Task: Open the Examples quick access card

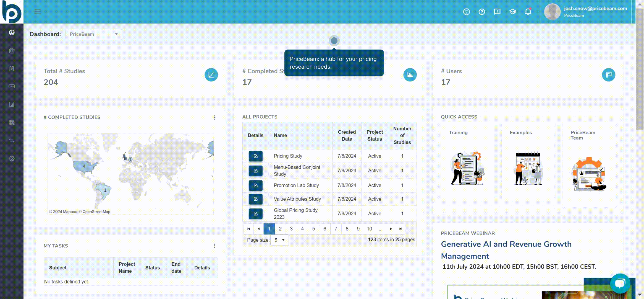Action: 528,161
